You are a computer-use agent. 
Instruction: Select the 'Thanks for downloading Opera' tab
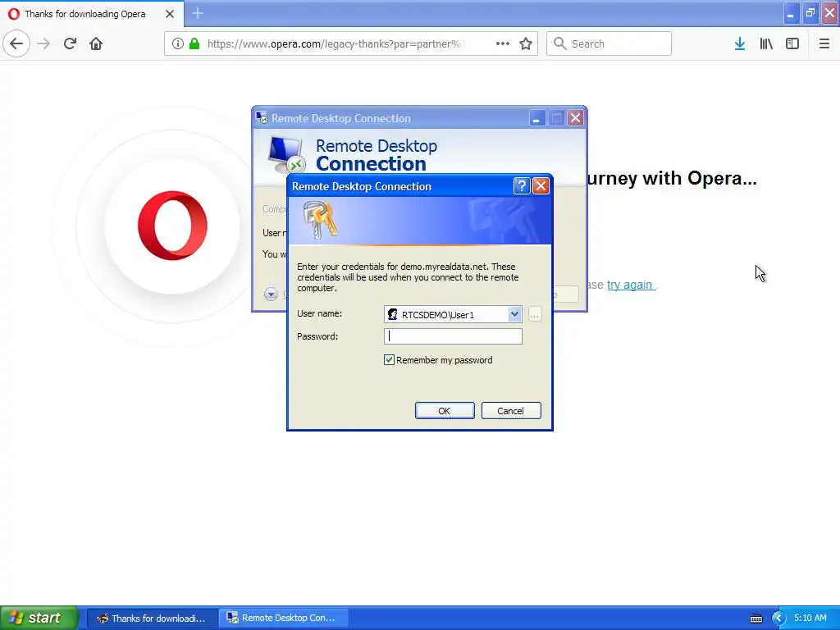point(92,14)
